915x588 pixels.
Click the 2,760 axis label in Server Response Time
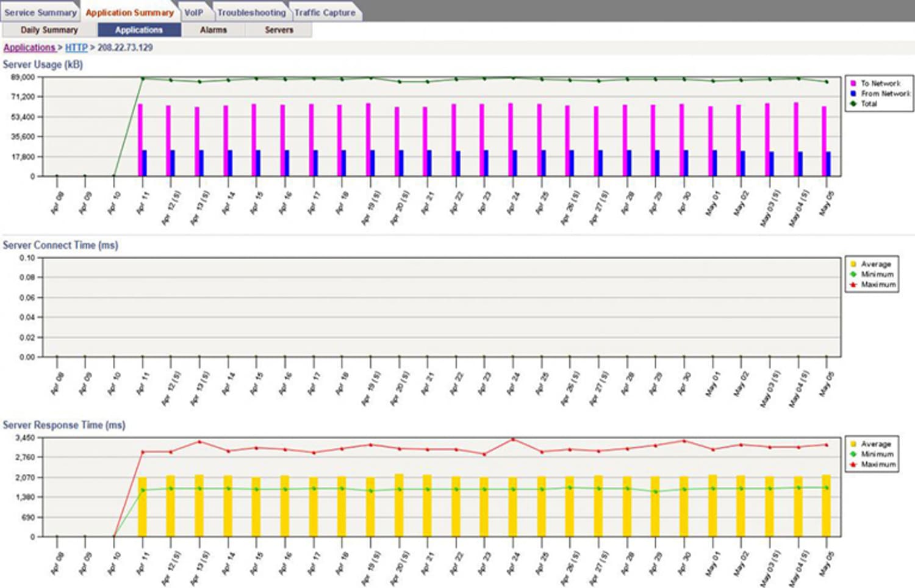click(x=25, y=457)
